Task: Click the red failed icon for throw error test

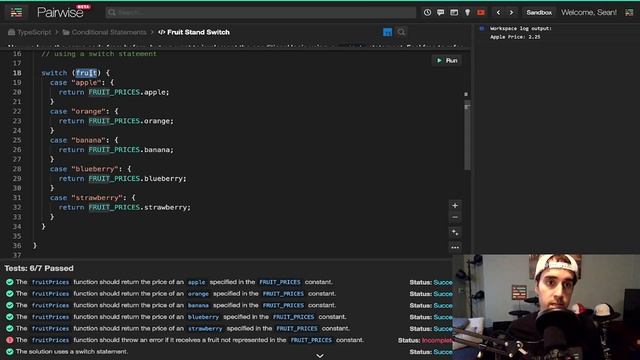Action: [x=9, y=340]
